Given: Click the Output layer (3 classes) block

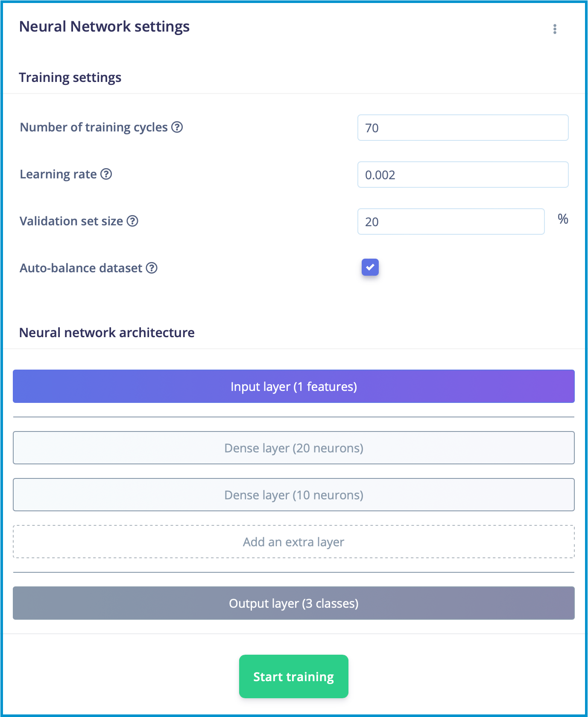Looking at the screenshot, I should (x=294, y=603).
